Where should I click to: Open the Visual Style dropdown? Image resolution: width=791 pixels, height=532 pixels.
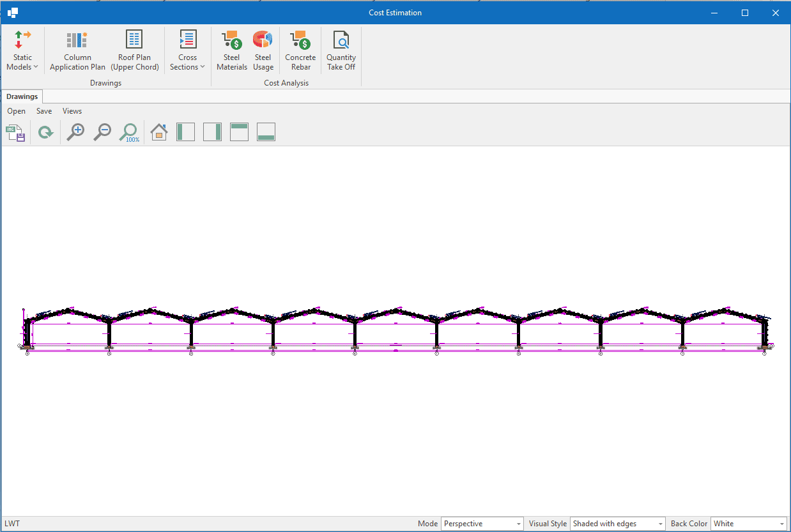(617, 524)
